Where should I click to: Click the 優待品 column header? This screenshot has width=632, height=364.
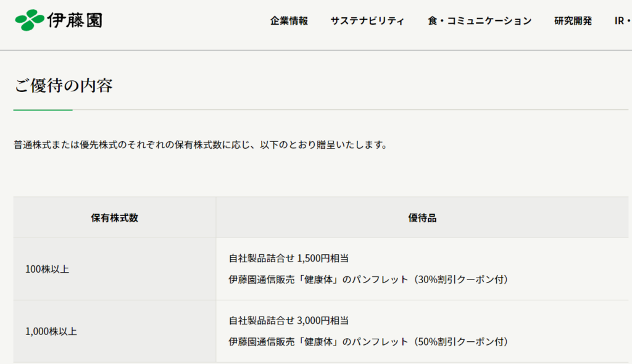click(422, 218)
